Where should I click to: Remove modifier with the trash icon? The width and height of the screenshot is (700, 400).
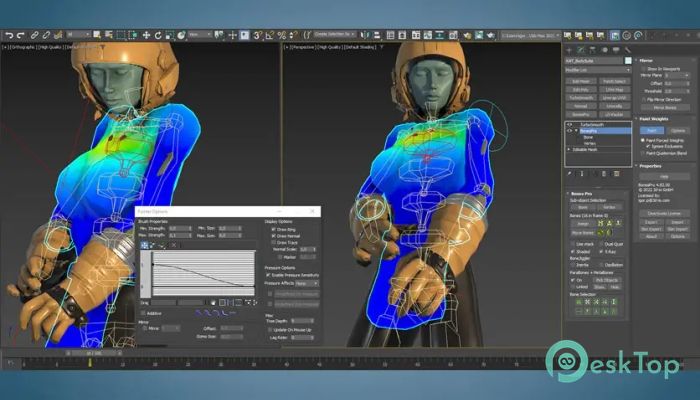coord(604,174)
